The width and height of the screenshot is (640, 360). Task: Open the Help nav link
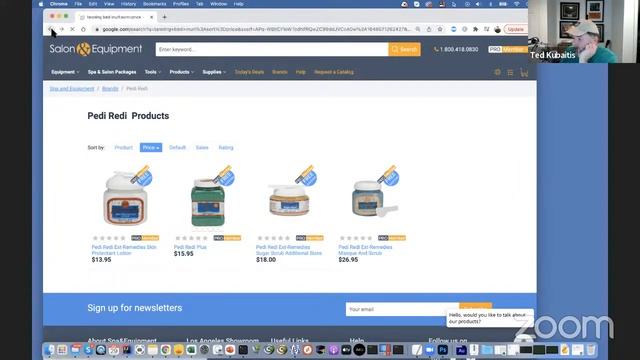pyautogui.click(x=300, y=72)
